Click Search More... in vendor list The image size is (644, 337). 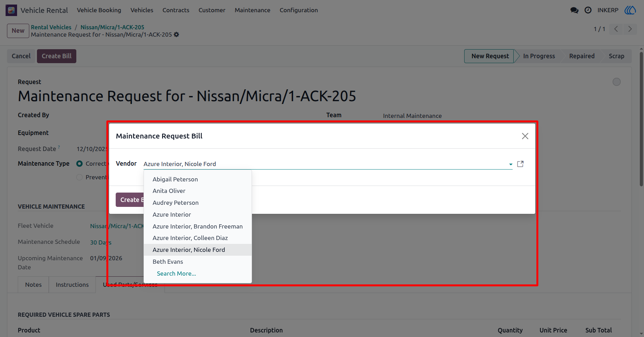pos(176,274)
